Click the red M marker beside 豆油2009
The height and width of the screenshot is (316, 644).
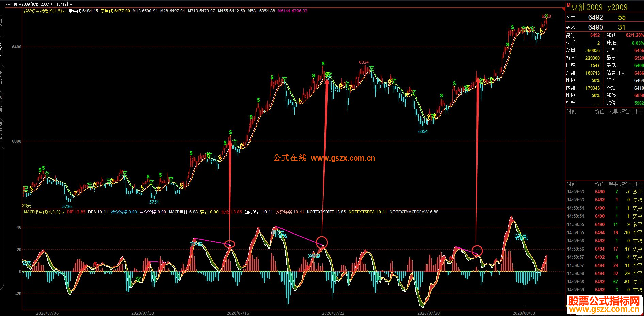click(568, 5)
